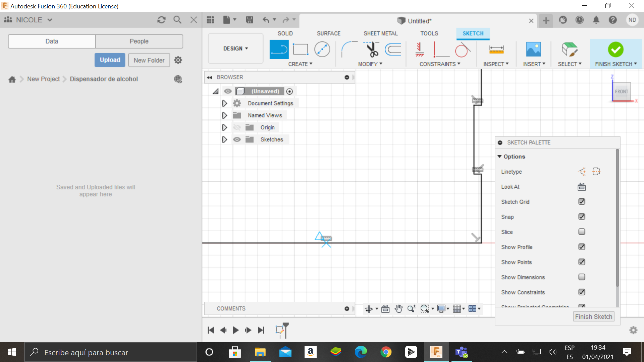Show the Origin folder visibility
Screen dimensions: 644x362
pyautogui.click(x=237, y=127)
